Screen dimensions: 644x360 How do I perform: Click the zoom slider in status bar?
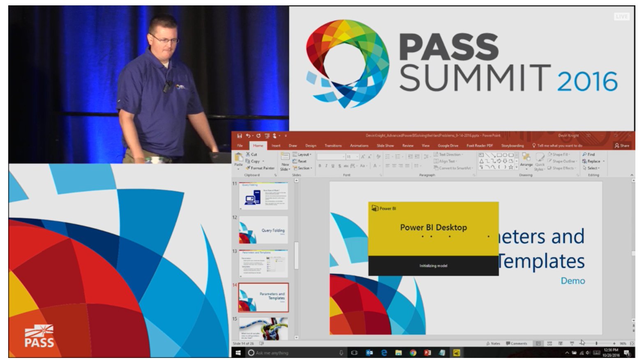596,343
